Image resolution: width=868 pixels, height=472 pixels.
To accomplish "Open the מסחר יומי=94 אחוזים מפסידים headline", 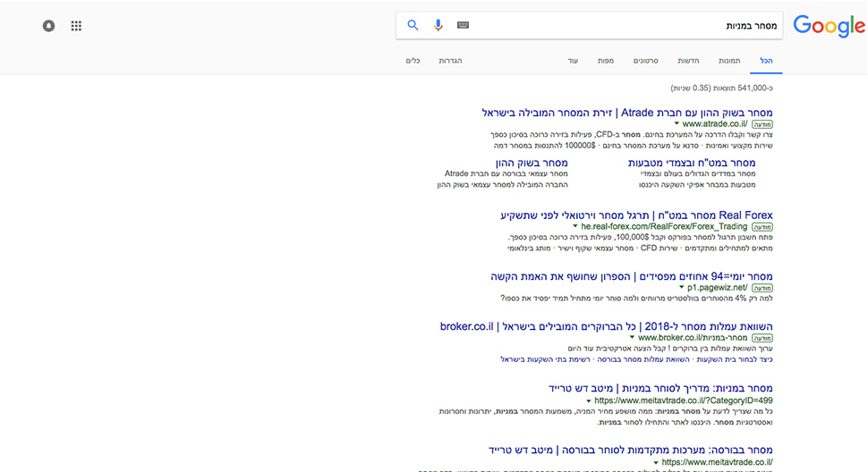I will click(x=632, y=276).
